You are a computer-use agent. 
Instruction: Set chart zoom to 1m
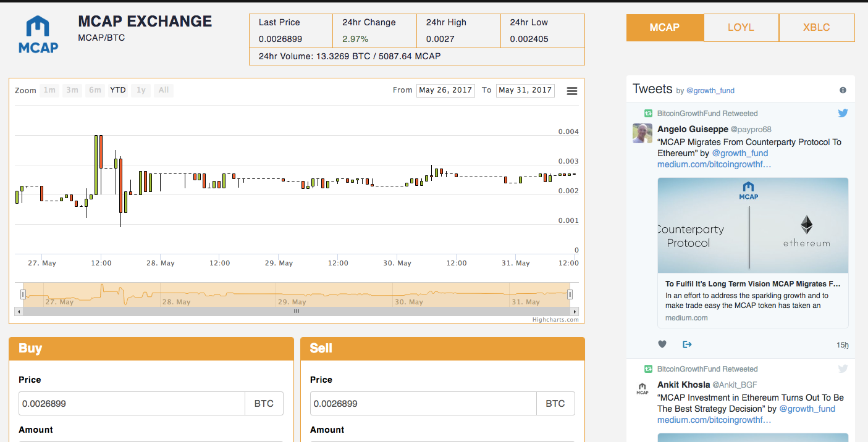pyautogui.click(x=49, y=90)
